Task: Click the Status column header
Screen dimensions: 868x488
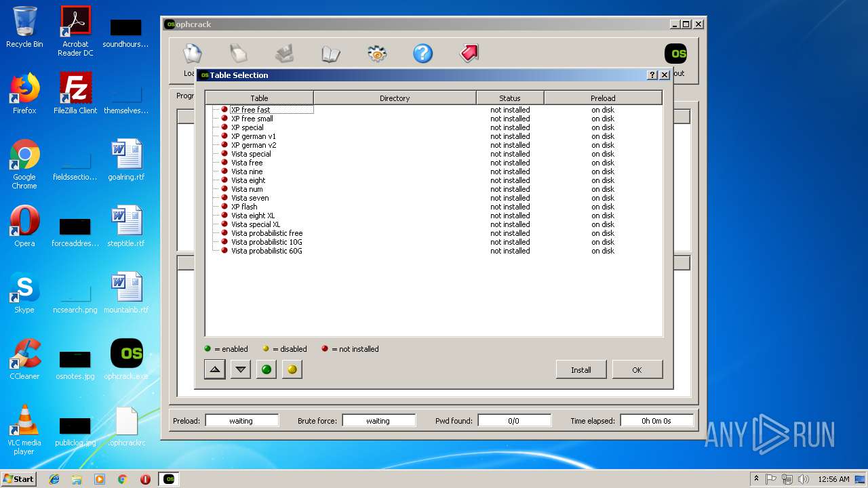Action: point(510,98)
